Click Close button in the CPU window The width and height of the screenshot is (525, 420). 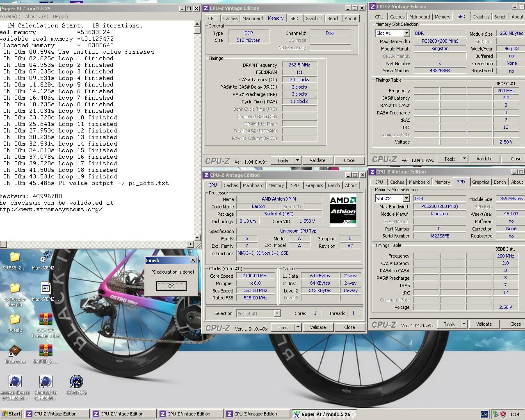[349, 327]
